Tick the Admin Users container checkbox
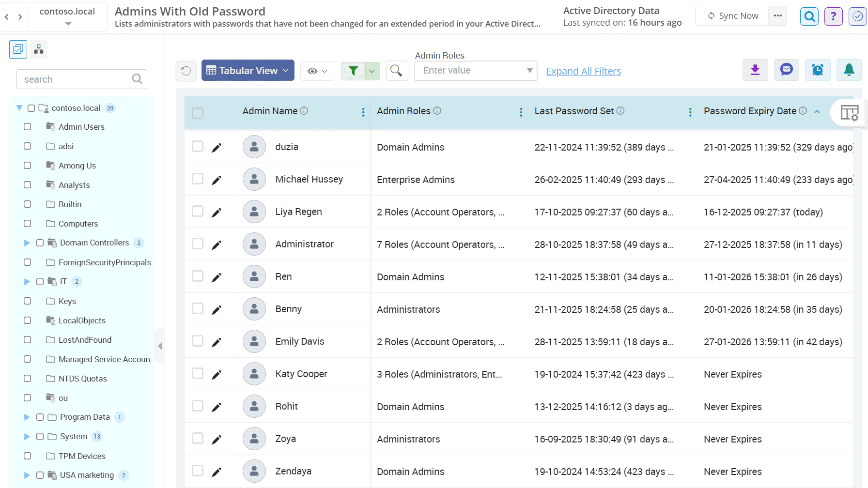Image resolution: width=868 pixels, height=488 pixels. coord(27,126)
